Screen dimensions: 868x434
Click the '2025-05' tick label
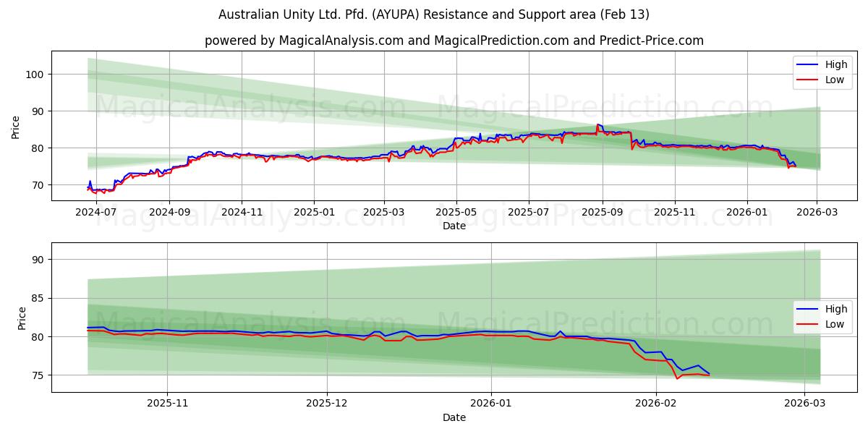[x=456, y=212]
